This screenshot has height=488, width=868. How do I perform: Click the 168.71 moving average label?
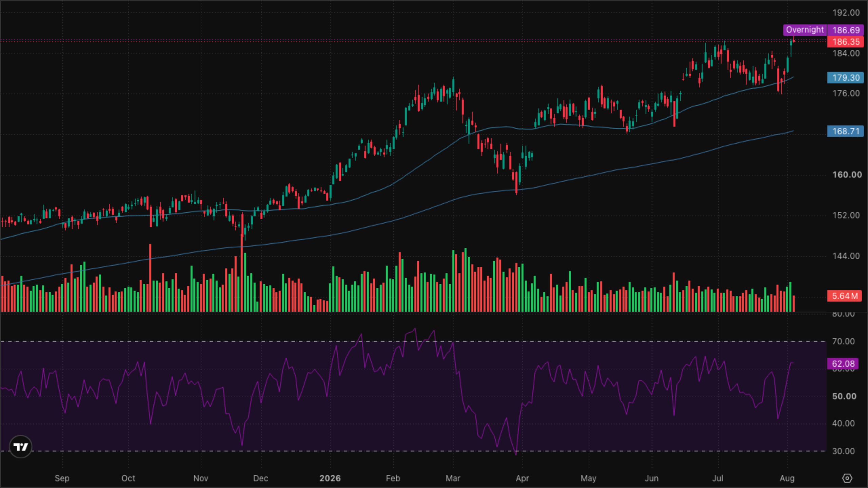click(x=846, y=131)
